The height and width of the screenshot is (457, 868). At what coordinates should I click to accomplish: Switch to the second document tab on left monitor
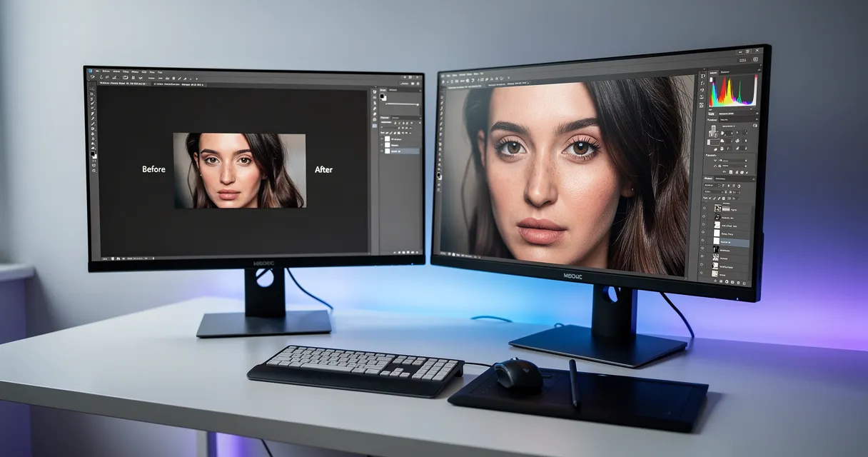[179, 84]
